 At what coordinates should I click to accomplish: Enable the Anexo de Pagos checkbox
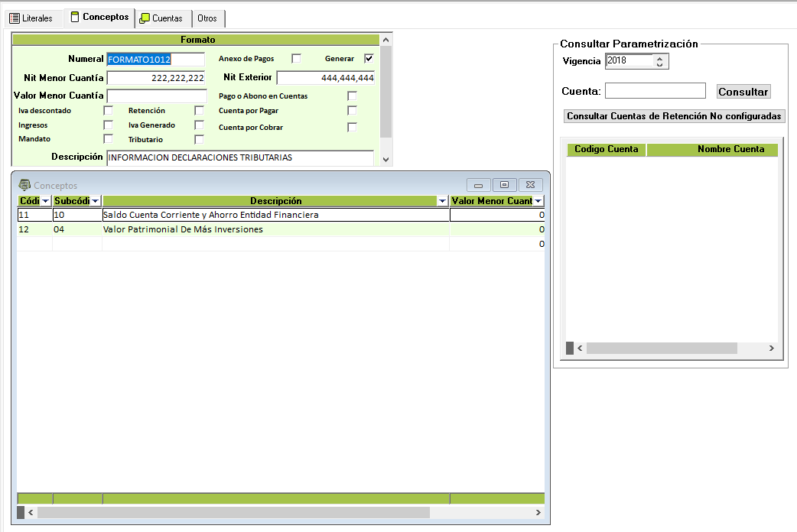(296, 58)
